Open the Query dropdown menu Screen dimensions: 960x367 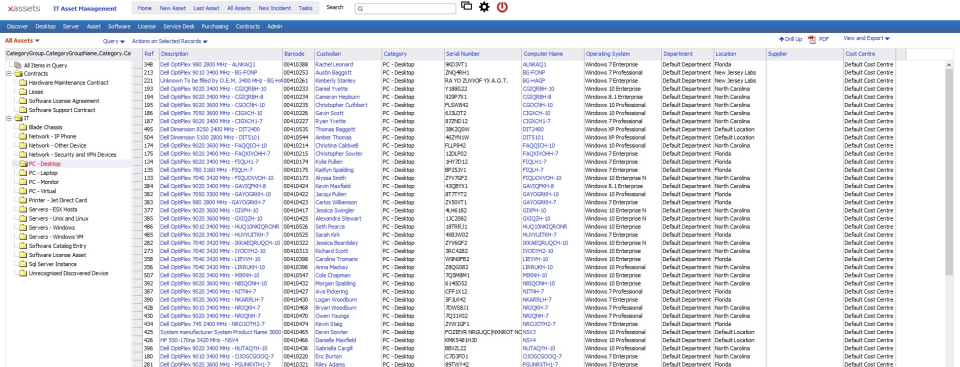(114, 42)
